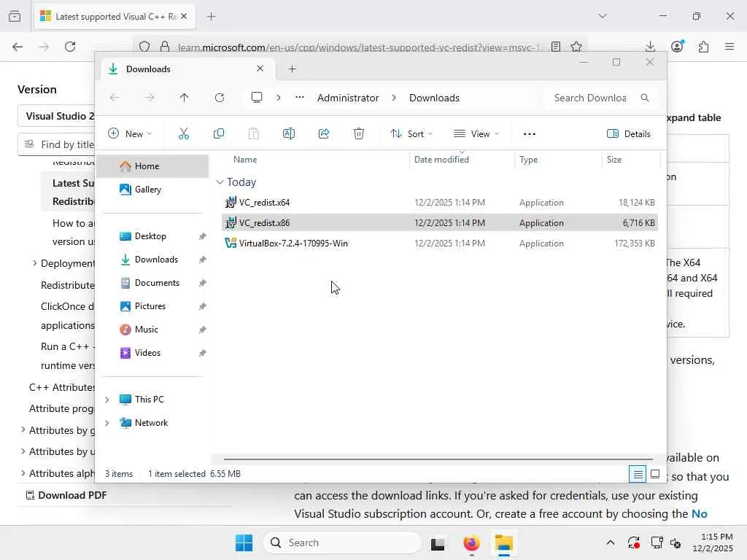Click the PC icon in the address bar
The image size is (747, 560).
257,98
